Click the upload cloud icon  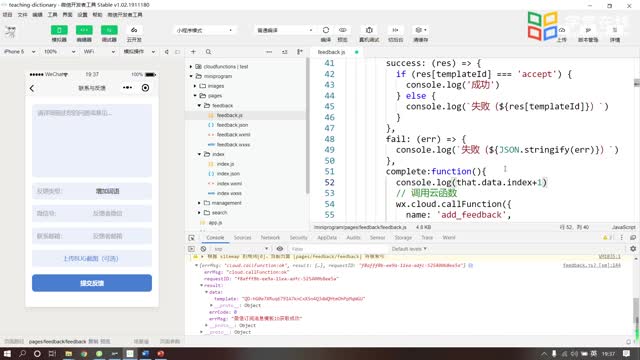(562, 30)
